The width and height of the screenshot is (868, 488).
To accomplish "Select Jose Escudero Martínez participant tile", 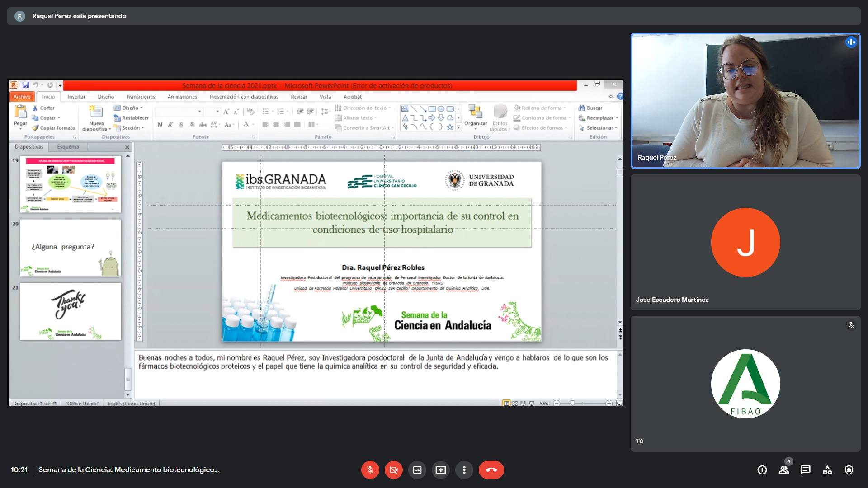I will 745,242.
